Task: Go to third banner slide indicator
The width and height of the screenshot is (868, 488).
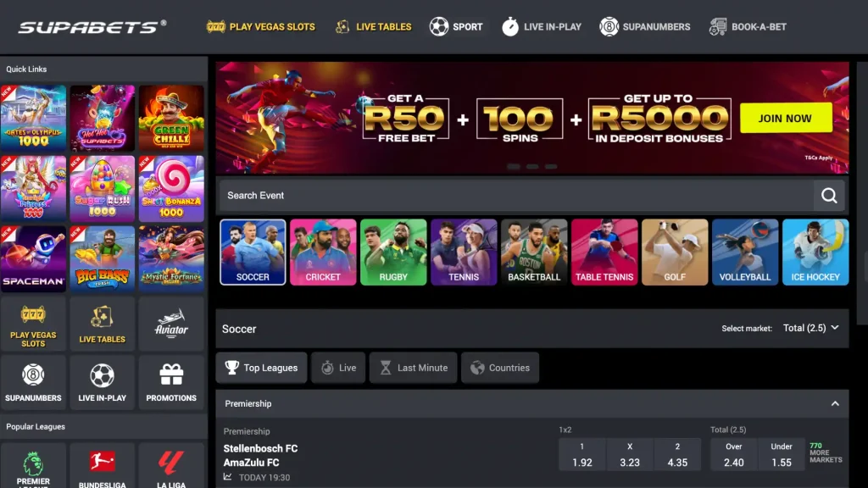Action: (551, 167)
